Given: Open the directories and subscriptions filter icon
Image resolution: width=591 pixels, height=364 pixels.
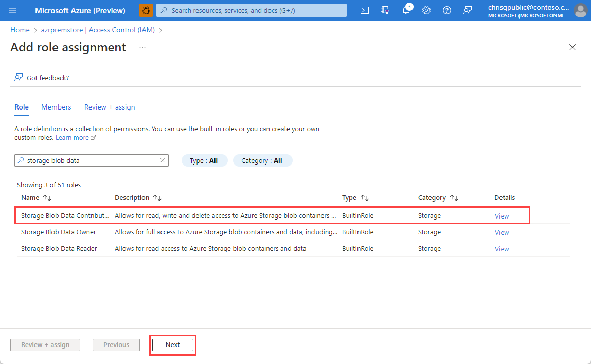Looking at the screenshot, I should (385, 11).
